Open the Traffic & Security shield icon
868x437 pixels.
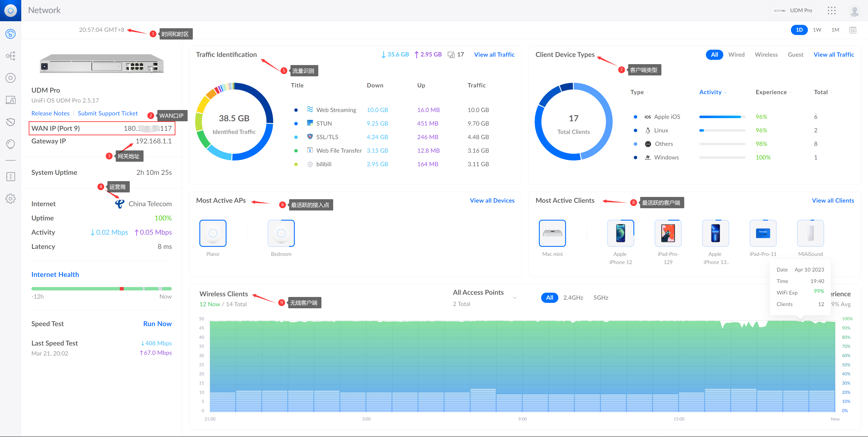coord(10,122)
